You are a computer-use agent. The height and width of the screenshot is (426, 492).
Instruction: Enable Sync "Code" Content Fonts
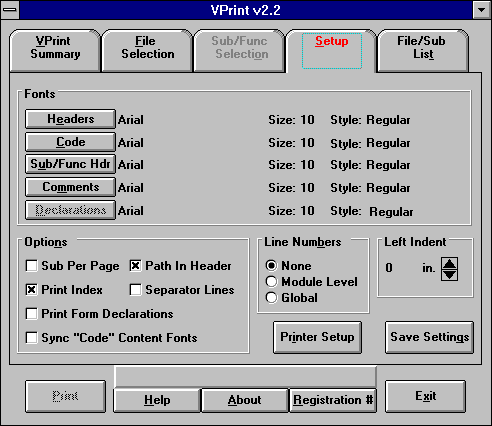click(32, 338)
